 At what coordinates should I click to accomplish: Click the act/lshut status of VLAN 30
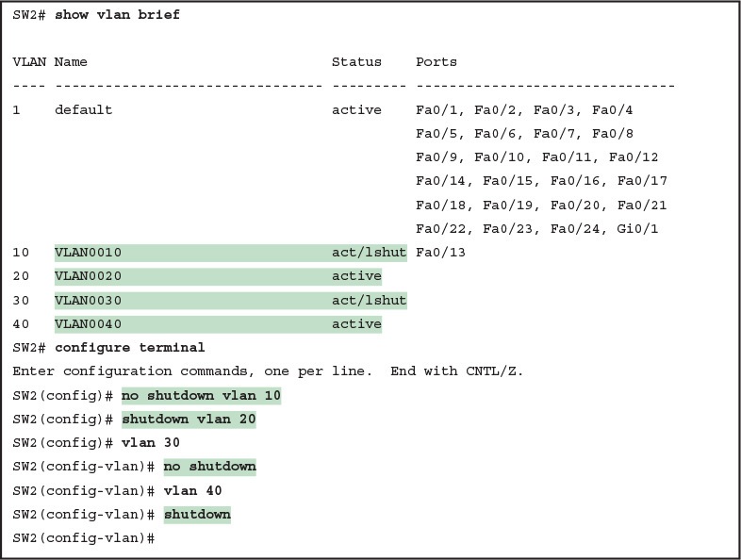(369, 301)
